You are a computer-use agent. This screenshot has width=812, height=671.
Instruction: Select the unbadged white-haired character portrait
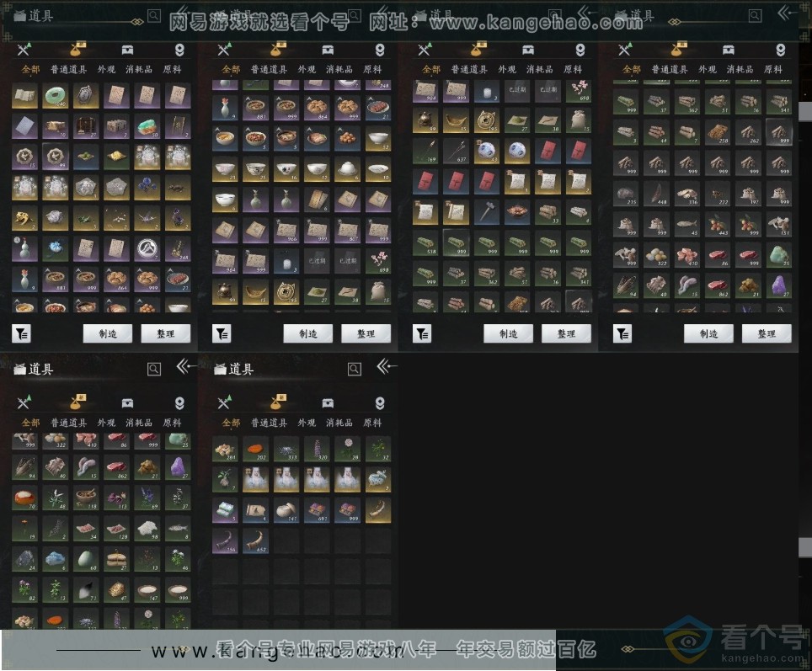pos(347,479)
